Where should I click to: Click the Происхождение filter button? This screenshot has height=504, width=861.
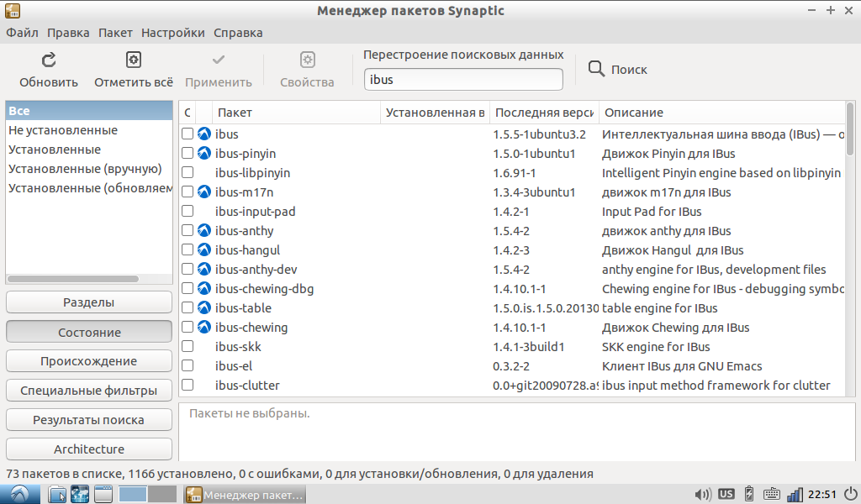pos(89,361)
